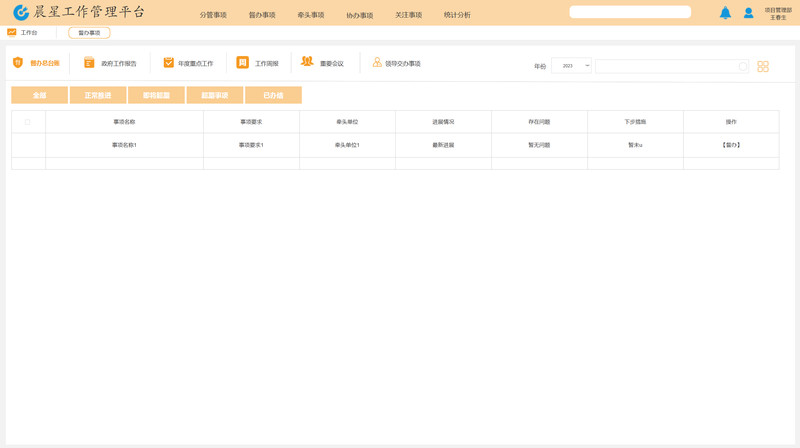Focus the top header search box
This screenshot has height=448, width=800.
click(x=630, y=12)
